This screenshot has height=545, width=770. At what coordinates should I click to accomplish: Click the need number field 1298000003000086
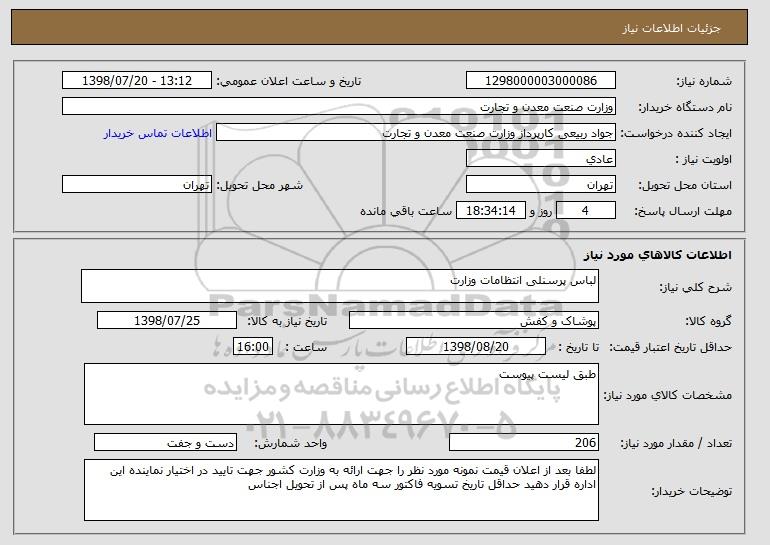click(x=541, y=81)
